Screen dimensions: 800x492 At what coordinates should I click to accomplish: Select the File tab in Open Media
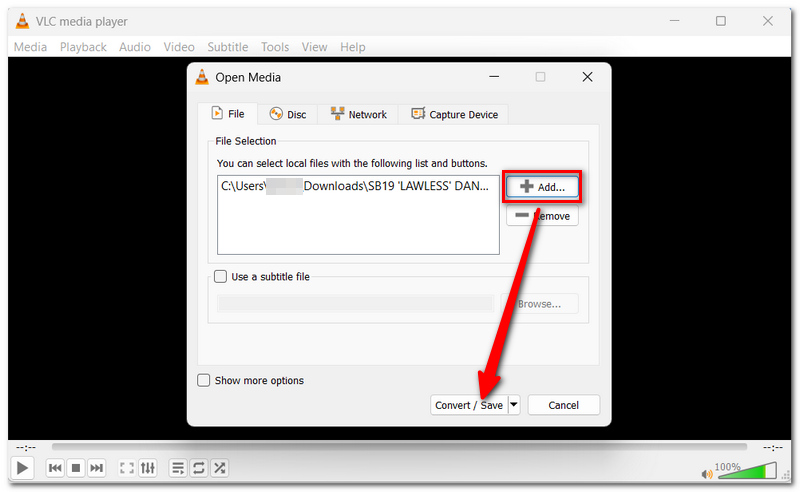point(228,113)
